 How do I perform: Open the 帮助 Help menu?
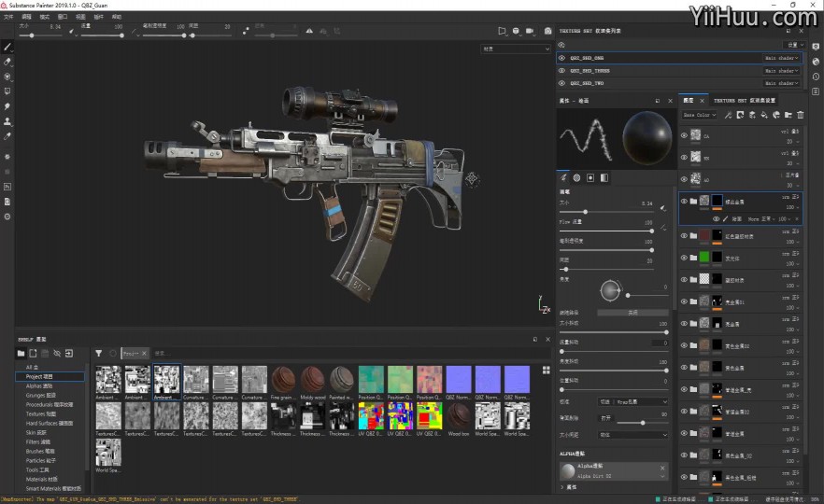click(x=117, y=17)
